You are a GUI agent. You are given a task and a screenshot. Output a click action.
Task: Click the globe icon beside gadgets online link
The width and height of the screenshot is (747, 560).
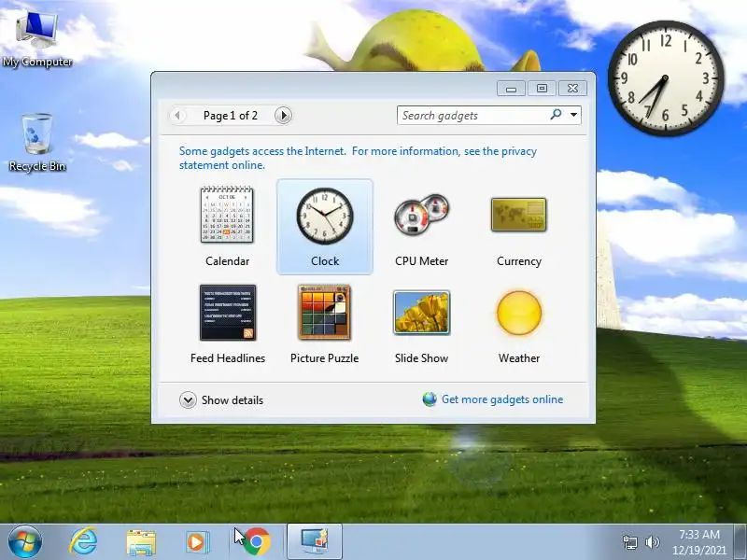click(x=430, y=399)
